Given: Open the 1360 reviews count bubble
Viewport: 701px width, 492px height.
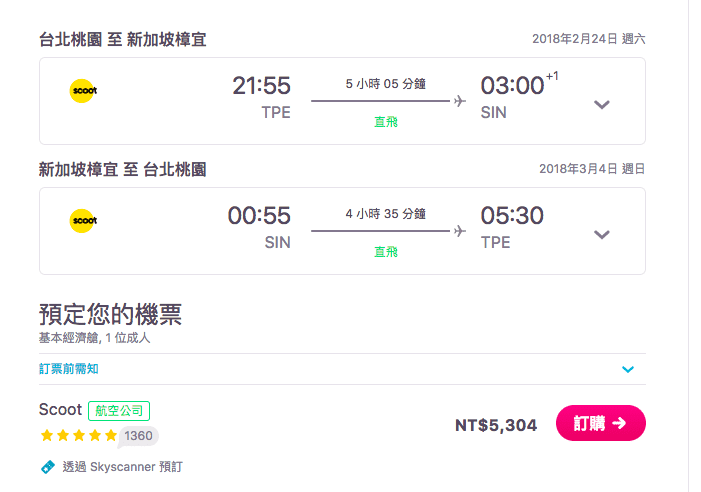Looking at the screenshot, I should pos(138,436).
